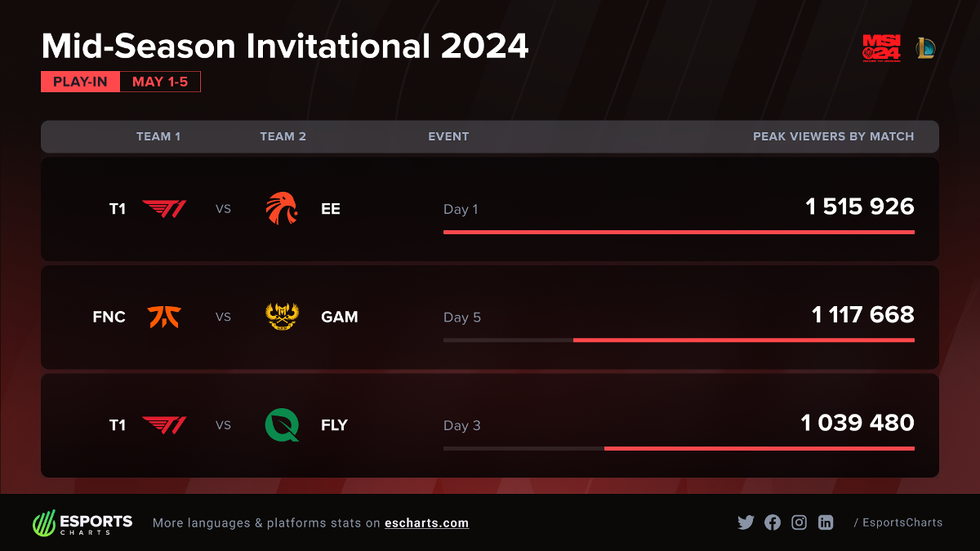The height and width of the screenshot is (551, 980).
Task: Open the LinkedIn icon
Action: pyautogui.click(x=826, y=522)
